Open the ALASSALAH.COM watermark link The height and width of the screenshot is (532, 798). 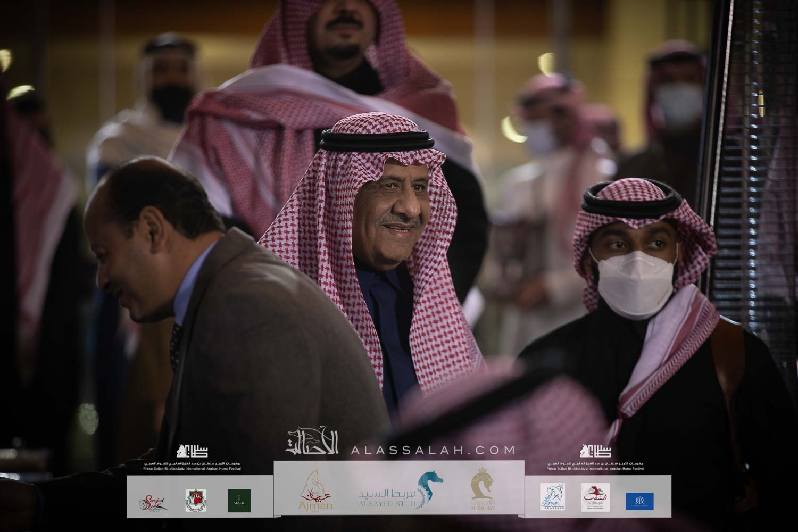(x=433, y=450)
